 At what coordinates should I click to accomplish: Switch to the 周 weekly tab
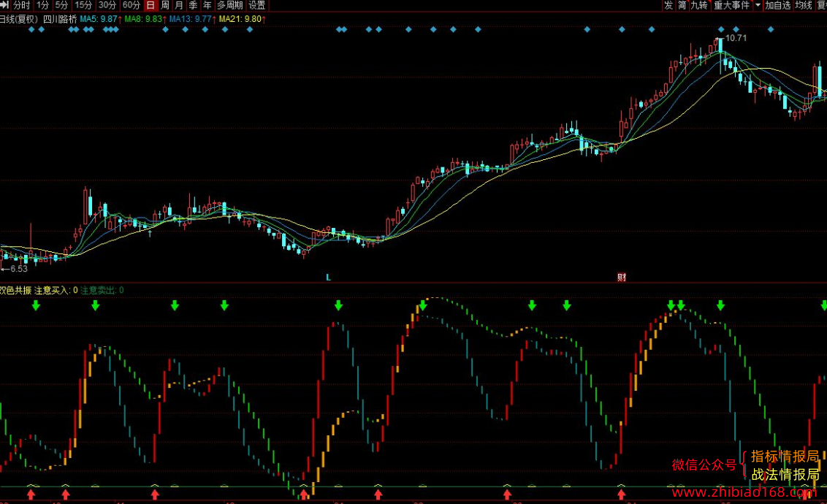pos(165,5)
